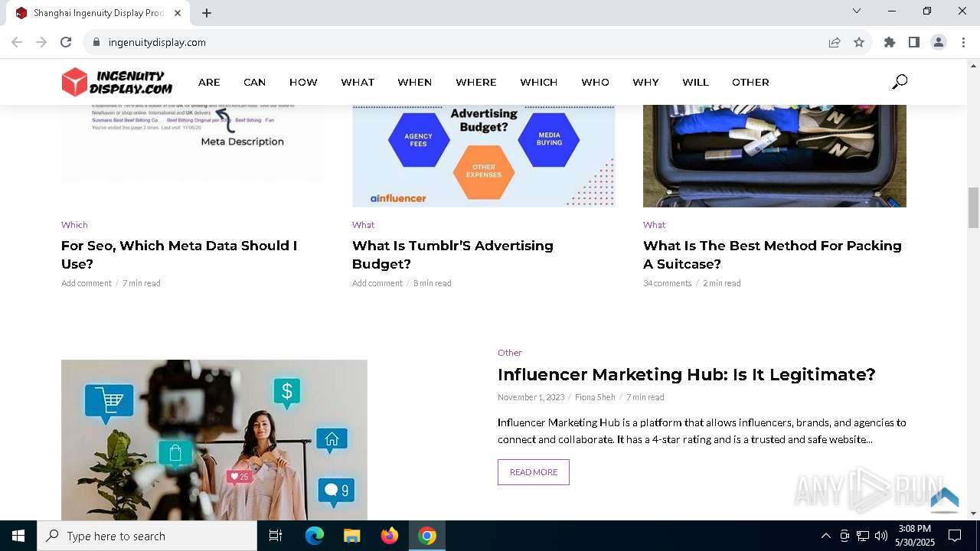Open the Extensions puzzle icon
Screen dimensions: 980x551
click(890, 42)
